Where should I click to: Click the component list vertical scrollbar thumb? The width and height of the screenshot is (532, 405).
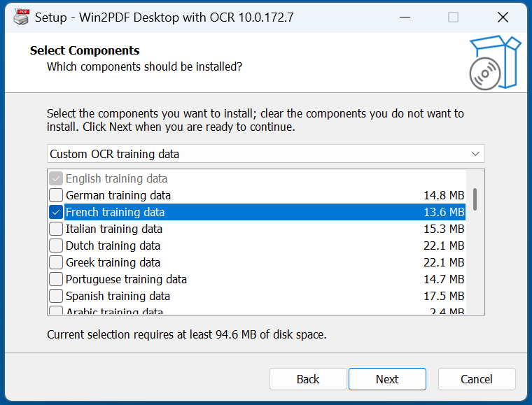click(x=475, y=199)
